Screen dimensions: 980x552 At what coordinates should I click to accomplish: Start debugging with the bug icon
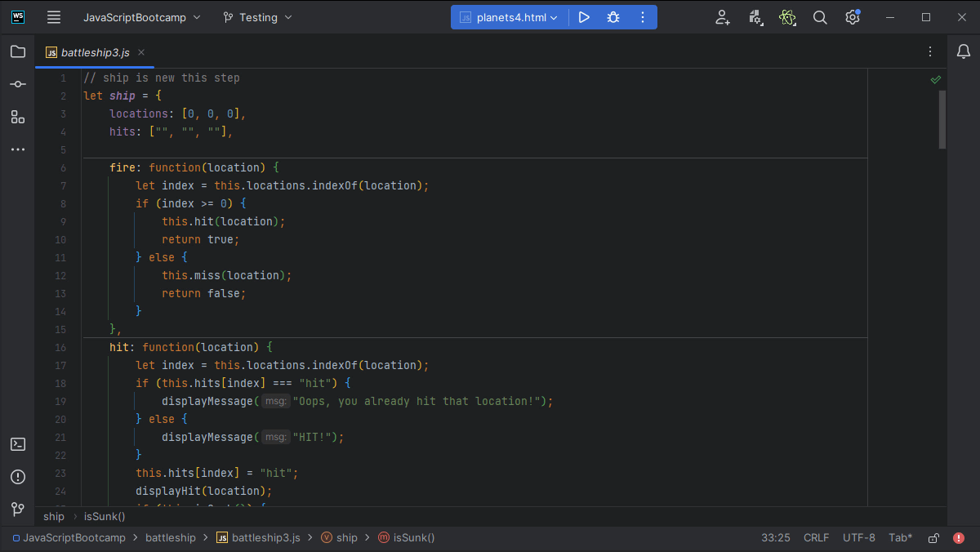pyautogui.click(x=612, y=17)
